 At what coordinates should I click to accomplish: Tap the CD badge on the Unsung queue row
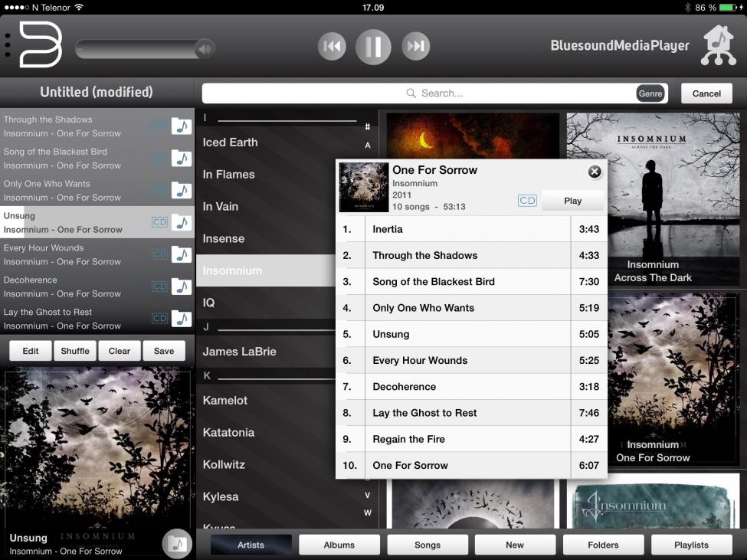pyautogui.click(x=159, y=222)
